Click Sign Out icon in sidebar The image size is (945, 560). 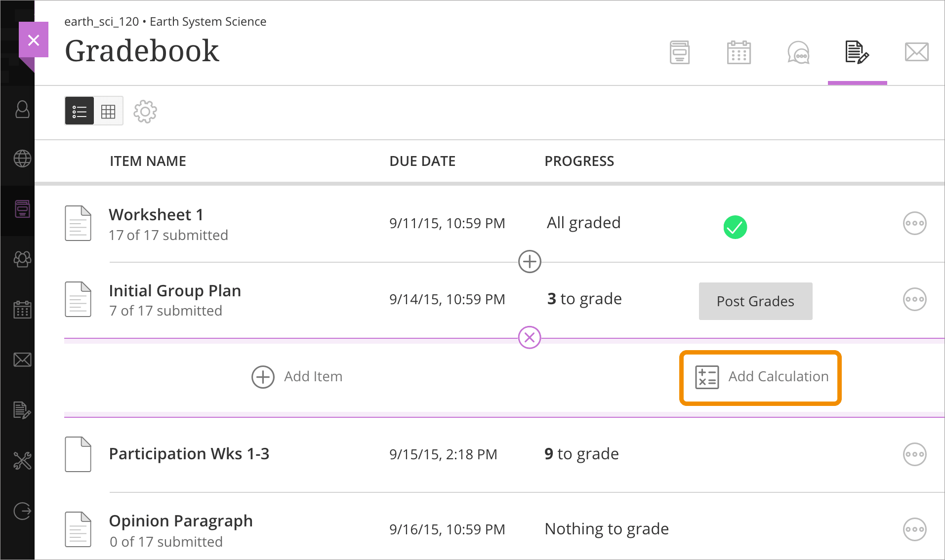point(22,511)
